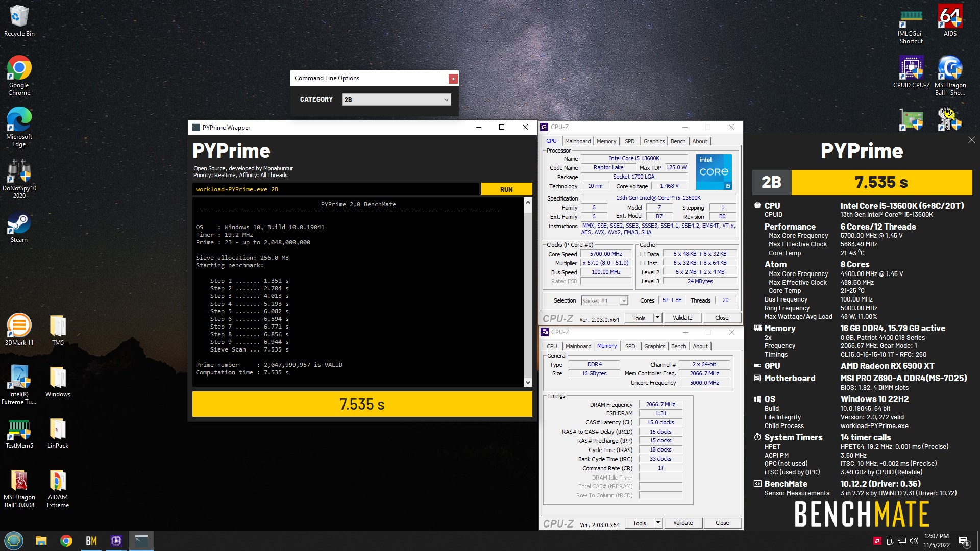The width and height of the screenshot is (980, 551).
Task: Click Tools button in lower CPU-Z
Action: [640, 523]
